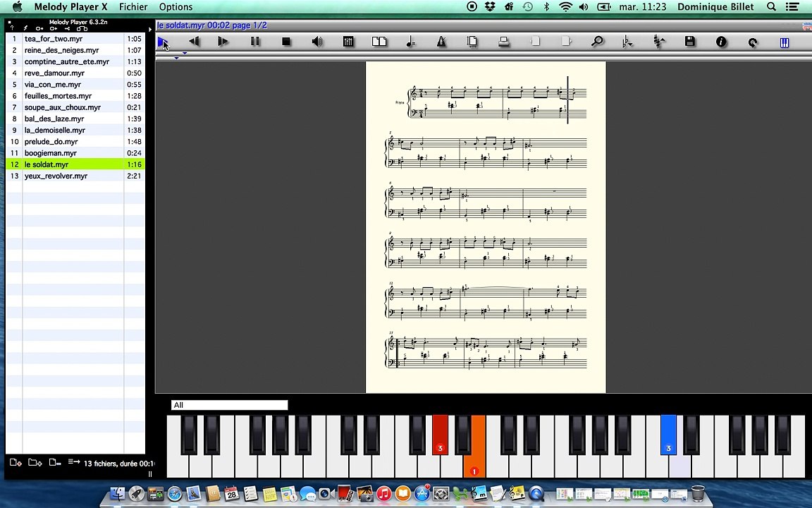812x508 pixels.
Task: Click the add folder icon below playlist
Action: (x=35, y=462)
